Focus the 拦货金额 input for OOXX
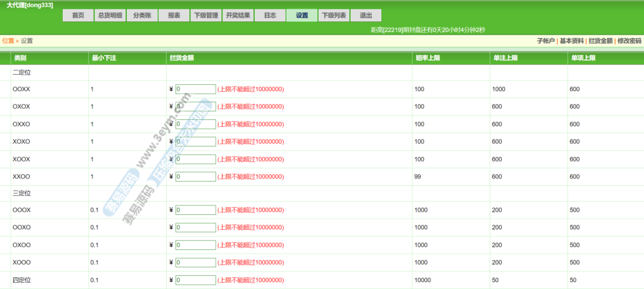 (x=196, y=89)
